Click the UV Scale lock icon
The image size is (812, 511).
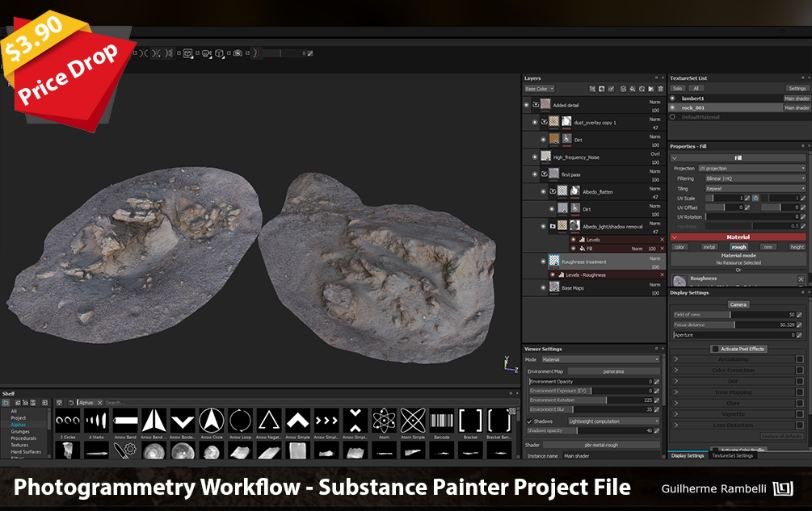point(755,198)
